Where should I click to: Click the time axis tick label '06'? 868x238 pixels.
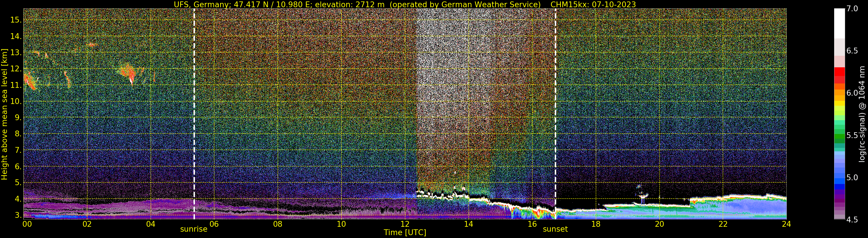[214, 224]
